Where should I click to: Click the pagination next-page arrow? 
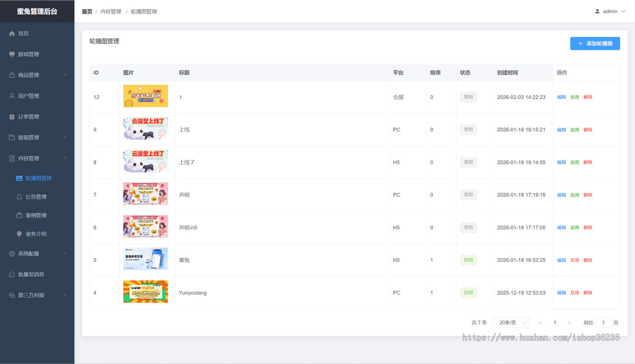569,323
